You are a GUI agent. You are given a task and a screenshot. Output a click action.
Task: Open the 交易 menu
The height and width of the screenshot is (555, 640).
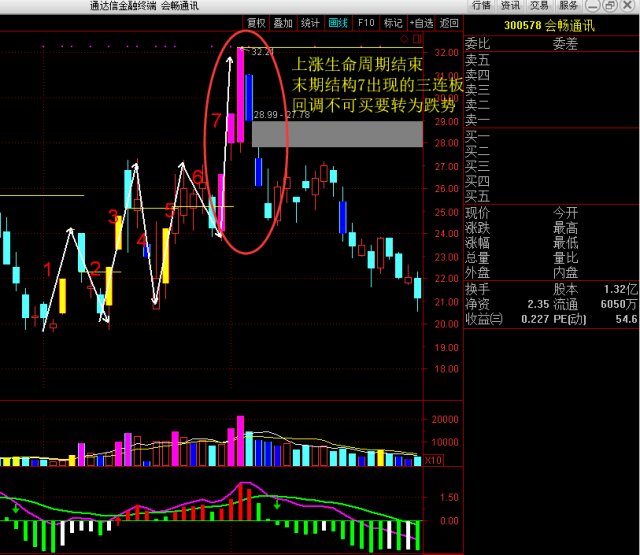(x=539, y=5)
